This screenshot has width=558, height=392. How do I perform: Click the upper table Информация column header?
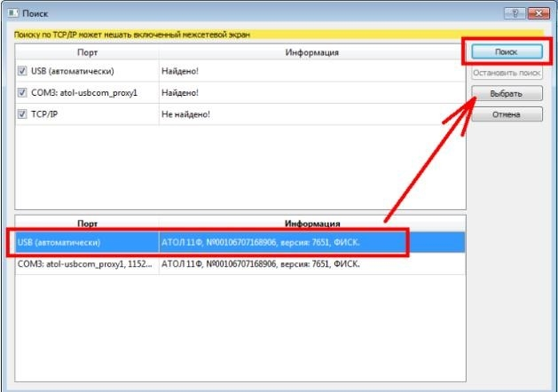[x=312, y=52]
